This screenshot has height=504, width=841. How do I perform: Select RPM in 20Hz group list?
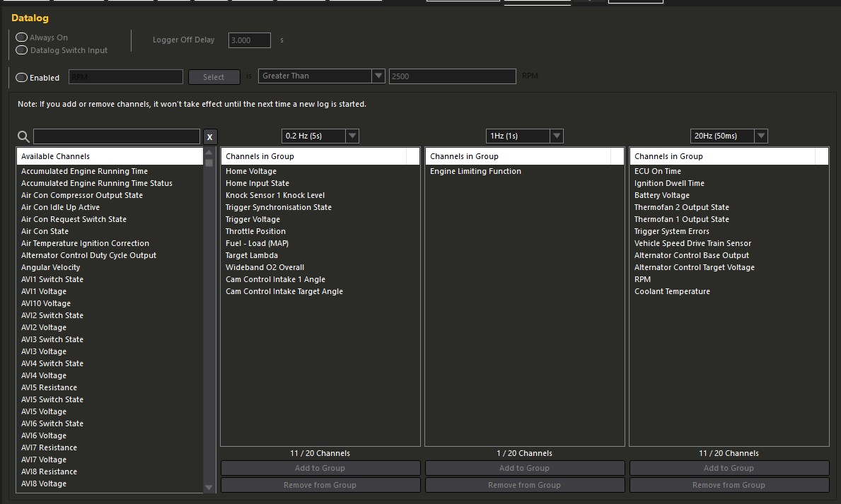coord(642,279)
